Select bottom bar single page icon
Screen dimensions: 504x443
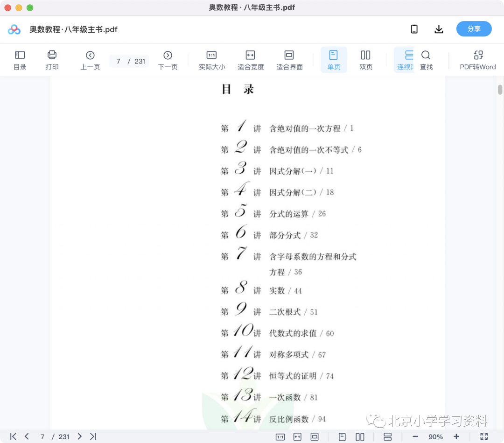[x=343, y=436]
